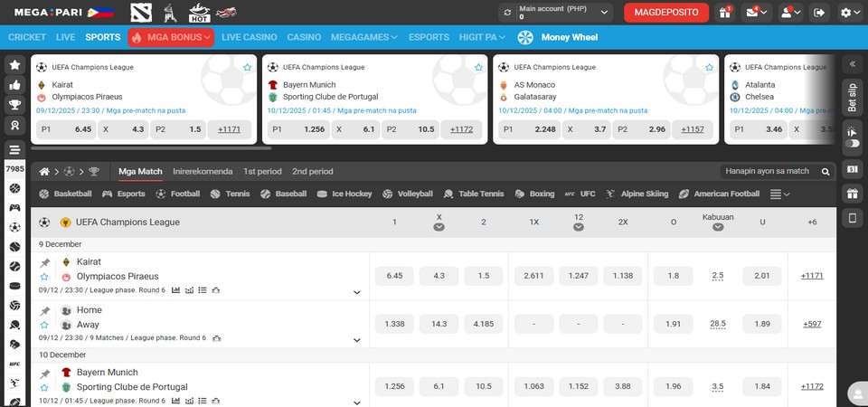
Task: Switch to the Inirerekomenda tab
Action: click(203, 172)
